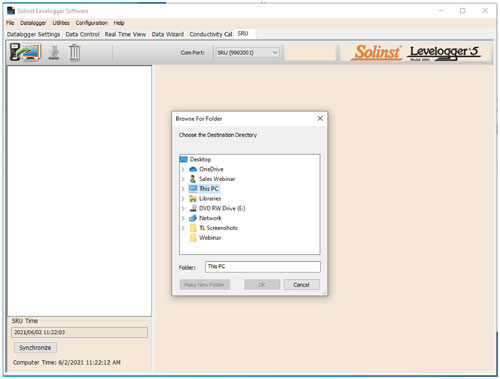Click the Synchronize button
The image size is (500, 379).
[x=35, y=348]
